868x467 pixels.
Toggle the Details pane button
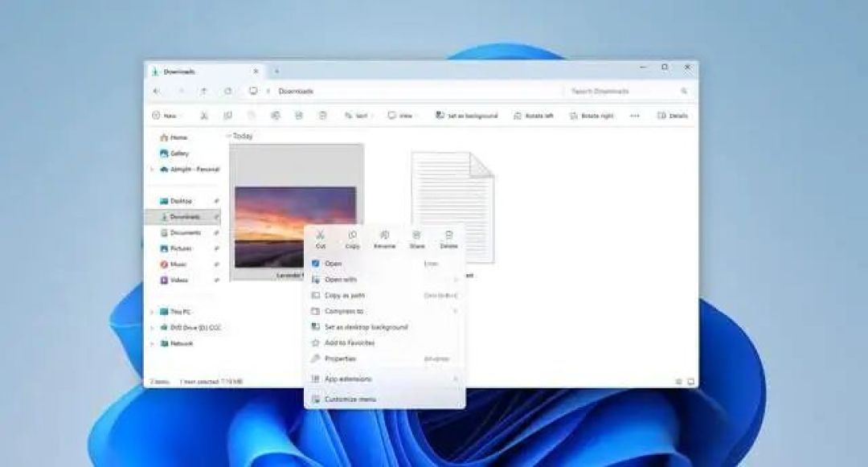point(672,116)
